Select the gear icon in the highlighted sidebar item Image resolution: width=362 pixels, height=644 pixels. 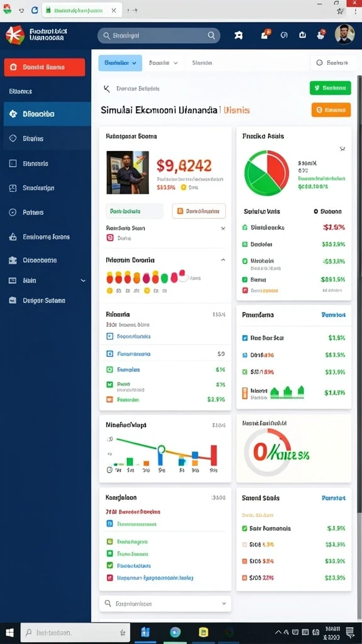[13, 114]
